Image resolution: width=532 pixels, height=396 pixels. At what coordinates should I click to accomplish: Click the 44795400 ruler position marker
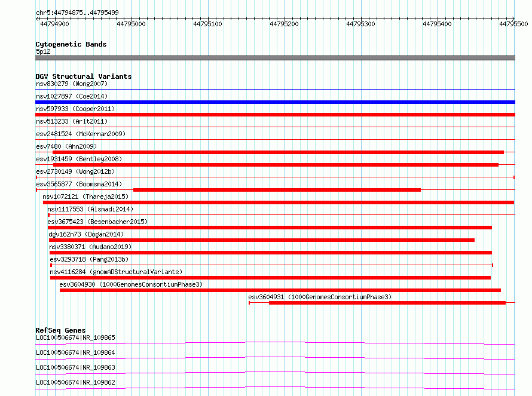[x=437, y=24]
